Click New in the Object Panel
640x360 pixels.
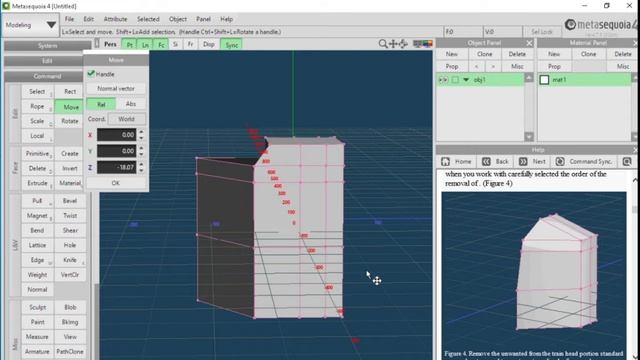click(x=451, y=54)
